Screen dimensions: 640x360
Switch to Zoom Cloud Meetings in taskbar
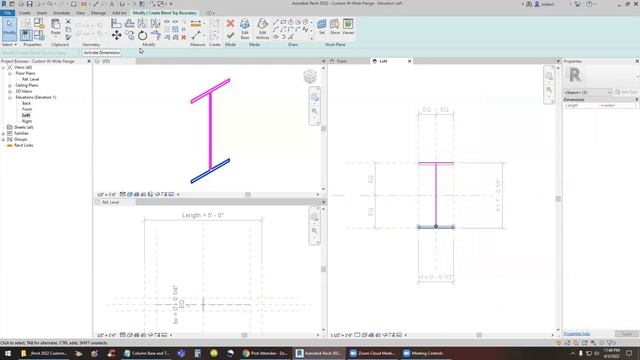tap(372, 353)
